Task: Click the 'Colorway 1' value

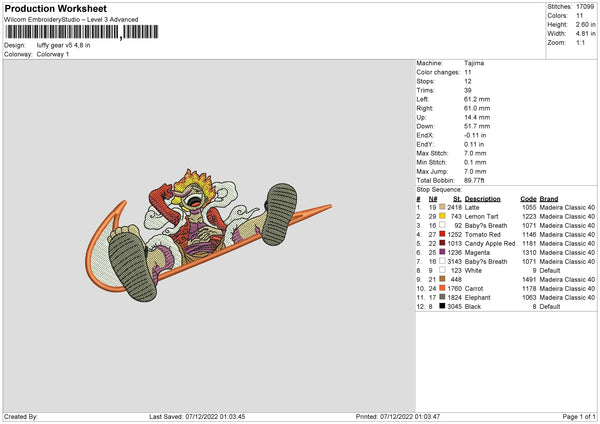Action: 53,54
